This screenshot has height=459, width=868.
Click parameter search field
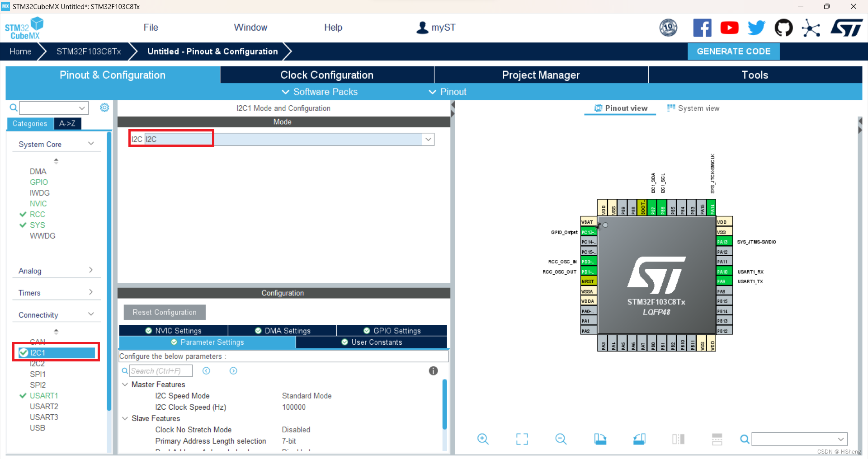coord(160,370)
